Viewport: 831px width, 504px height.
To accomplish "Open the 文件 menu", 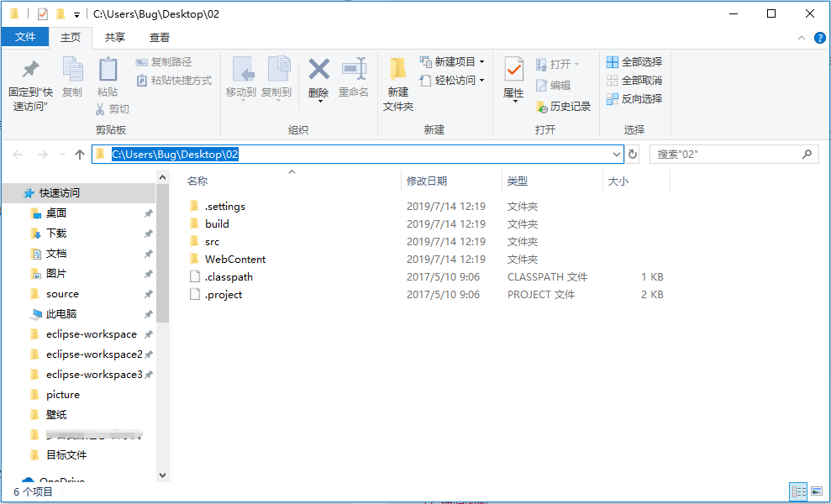I will point(25,37).
